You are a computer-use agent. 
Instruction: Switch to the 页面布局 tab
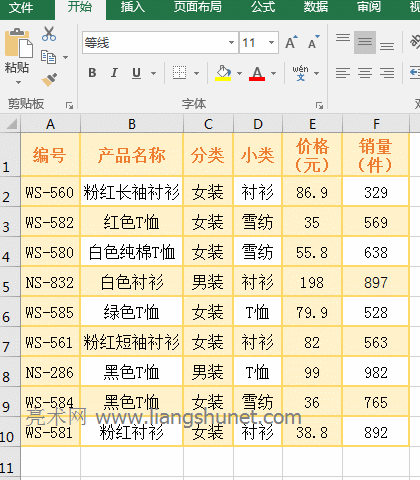point(198,7)
